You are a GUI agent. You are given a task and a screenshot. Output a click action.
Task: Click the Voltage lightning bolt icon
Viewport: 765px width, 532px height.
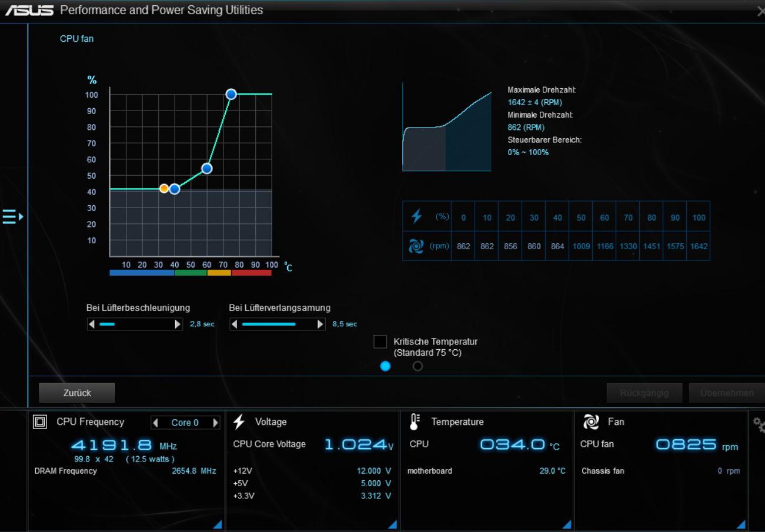click(x=239, y=421)
